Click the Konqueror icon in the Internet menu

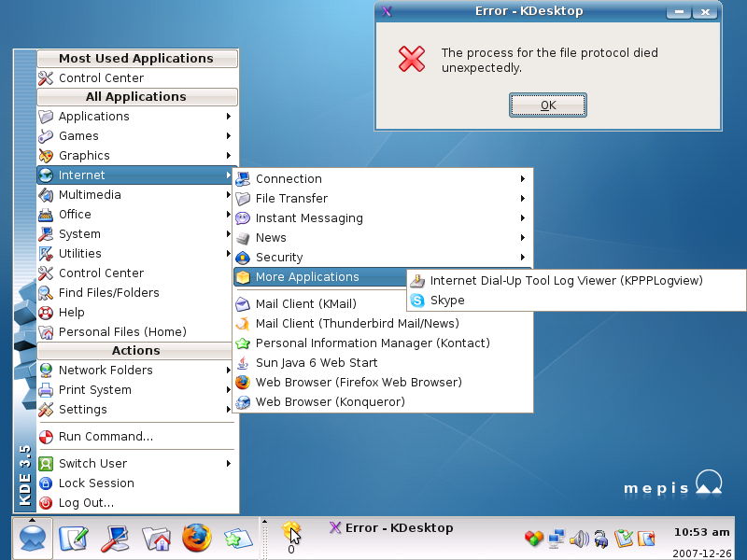[243, 402]
